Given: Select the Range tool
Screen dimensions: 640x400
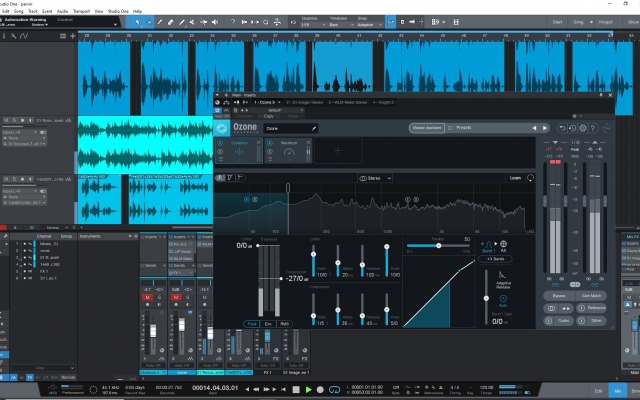Looking at the screenshot, I should click(x=148, y=22).
